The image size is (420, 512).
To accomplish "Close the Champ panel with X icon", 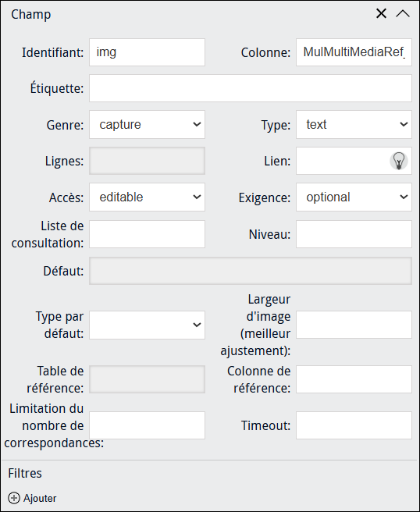I will coord(381,14).
